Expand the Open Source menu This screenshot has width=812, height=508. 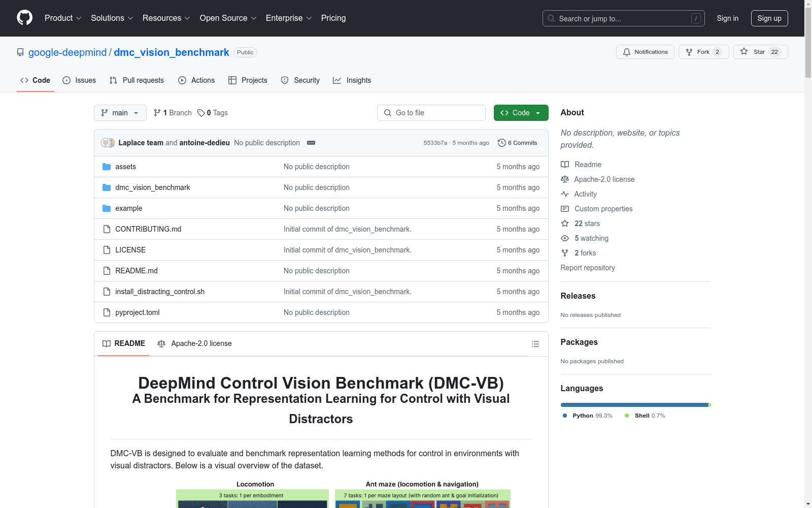[x=228, y=18]
